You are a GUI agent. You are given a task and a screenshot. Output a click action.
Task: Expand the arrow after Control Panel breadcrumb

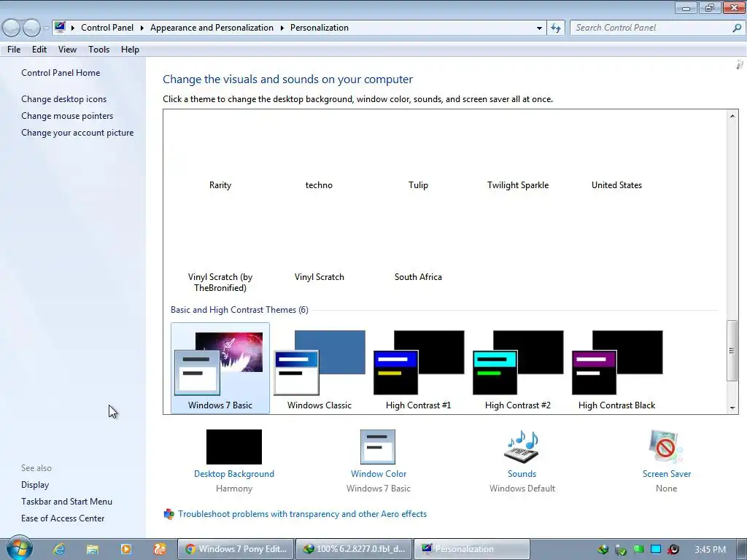point(142,28)
